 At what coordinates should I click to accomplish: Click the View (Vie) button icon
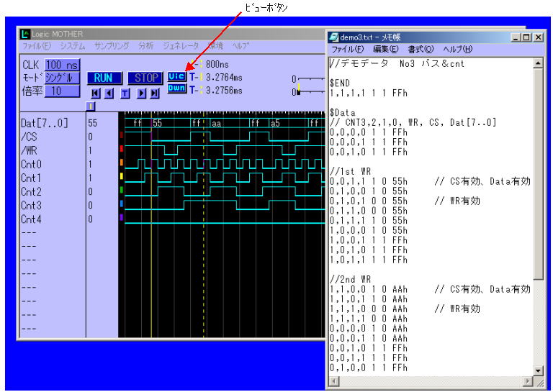click(176, 76)
